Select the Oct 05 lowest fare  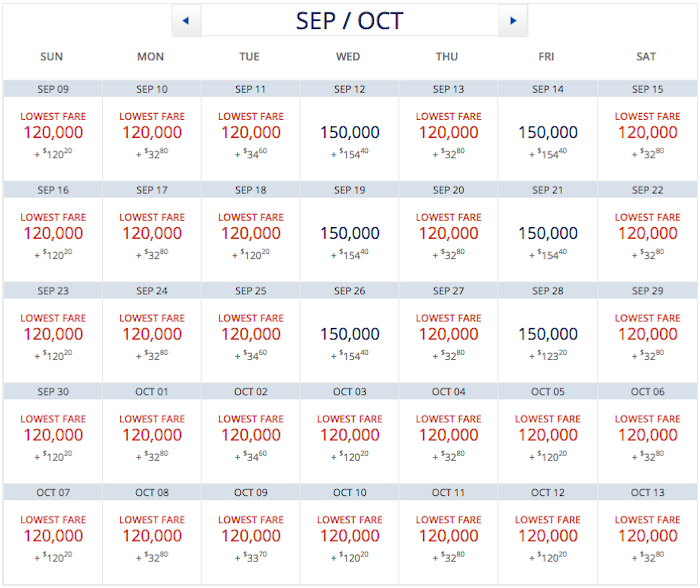(x=548, y=436)
